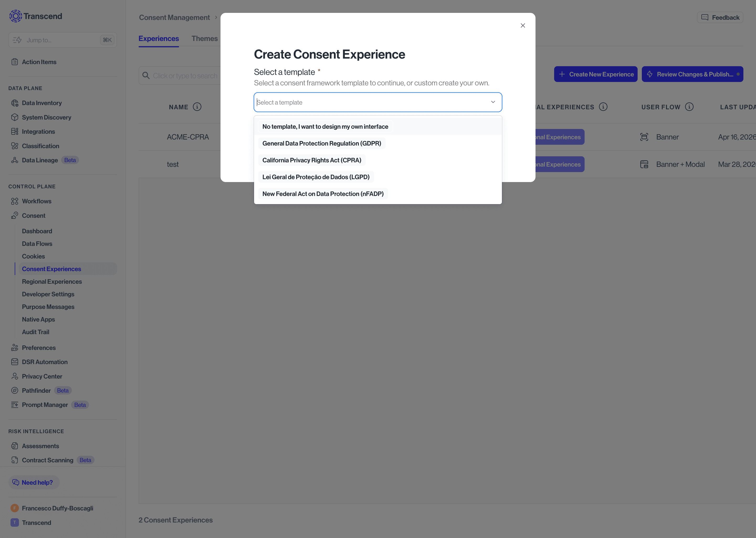Open Developer Settings in sidebar

point(48,294)
